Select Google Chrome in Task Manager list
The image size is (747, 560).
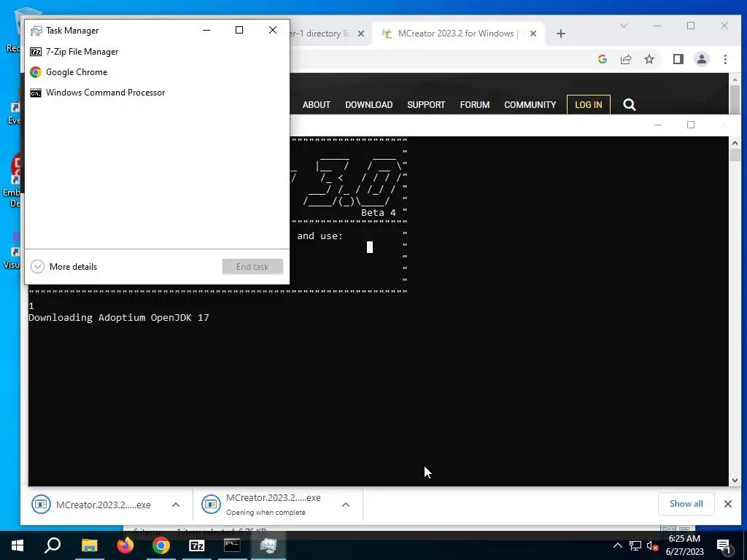tap(157, 72)
